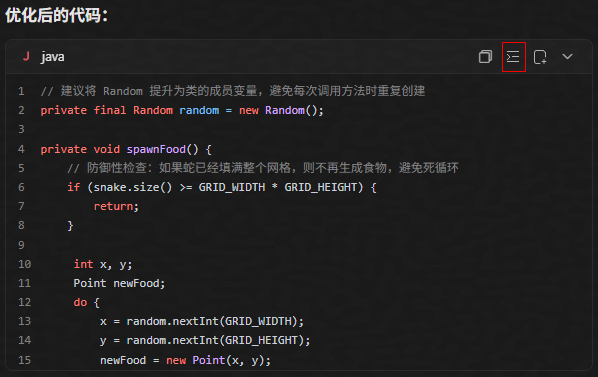Click the 'Point newFood;' line
The image size is (598, 377).
119,283
